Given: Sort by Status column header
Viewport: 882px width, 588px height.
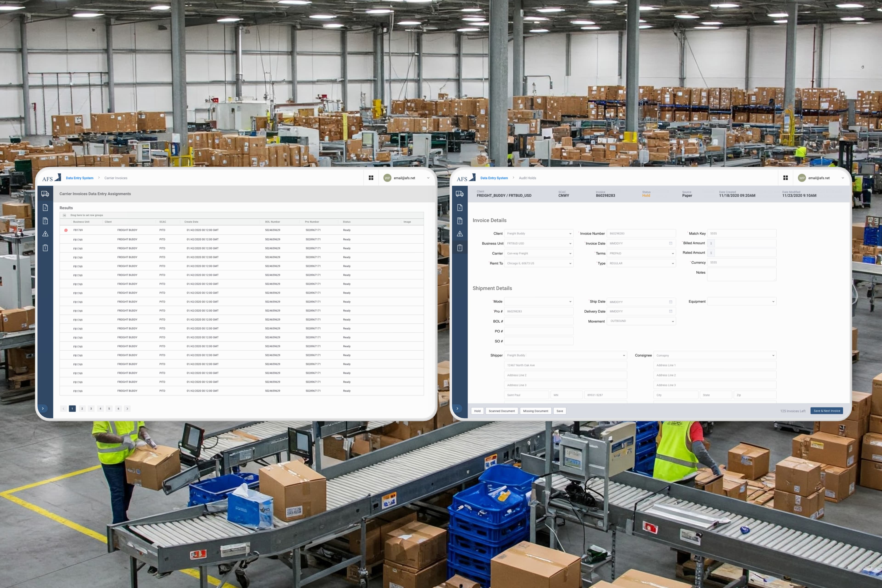Looking at the screenshot, I should [347, 222].
